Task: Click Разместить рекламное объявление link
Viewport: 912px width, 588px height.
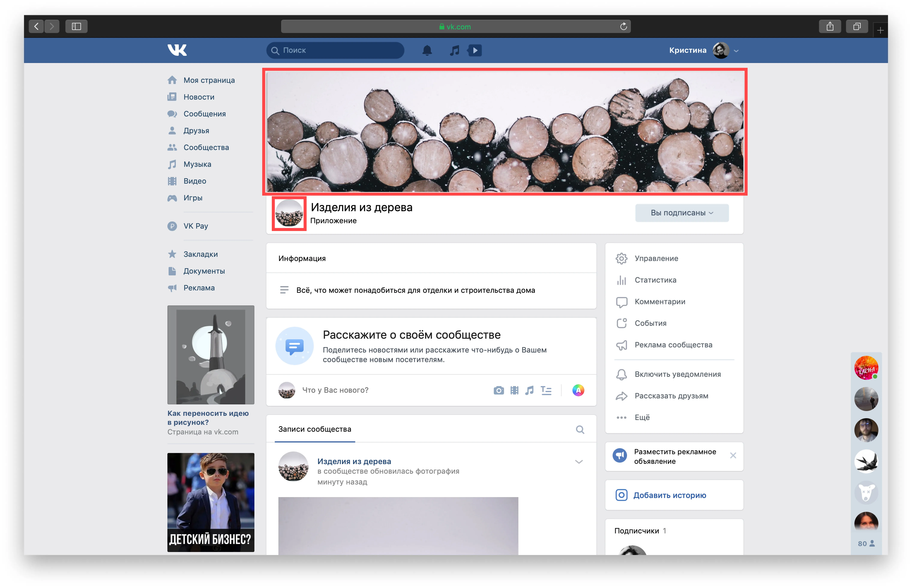Action: tap(675, 457)
